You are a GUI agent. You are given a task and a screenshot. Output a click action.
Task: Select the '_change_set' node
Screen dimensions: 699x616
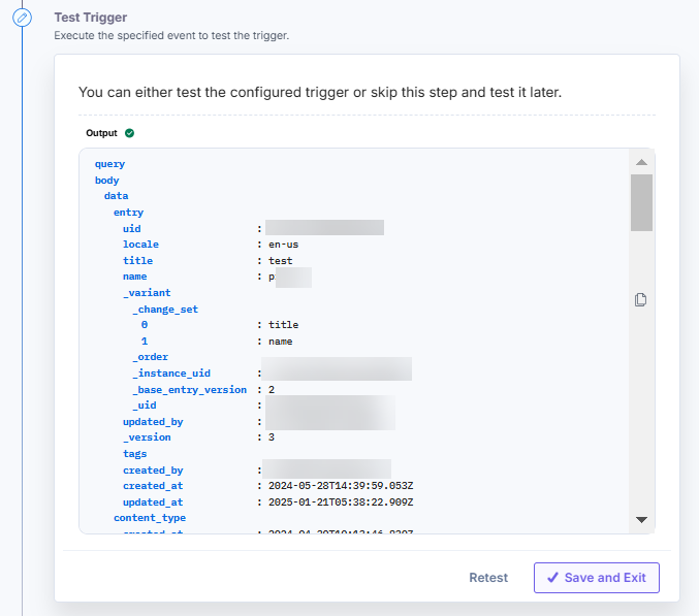[165, 310]
